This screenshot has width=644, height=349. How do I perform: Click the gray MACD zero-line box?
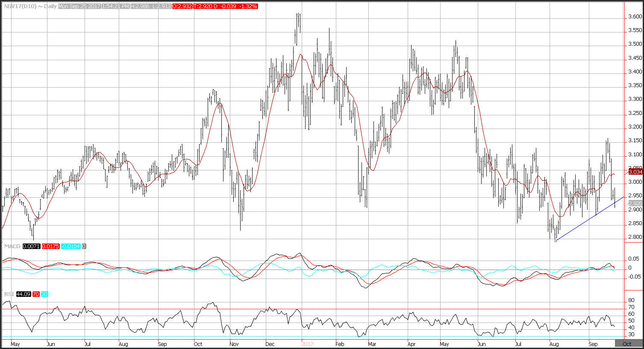pyautogui.click(x=84, y=246)
